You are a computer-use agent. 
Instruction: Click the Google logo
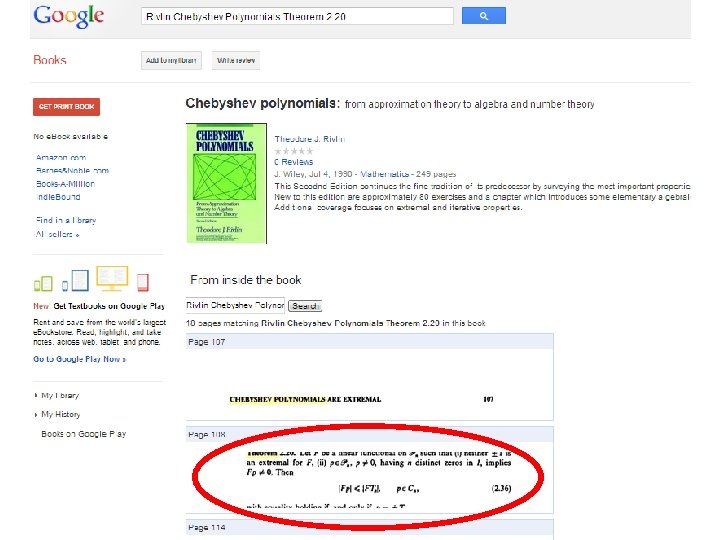coord(69,17)
